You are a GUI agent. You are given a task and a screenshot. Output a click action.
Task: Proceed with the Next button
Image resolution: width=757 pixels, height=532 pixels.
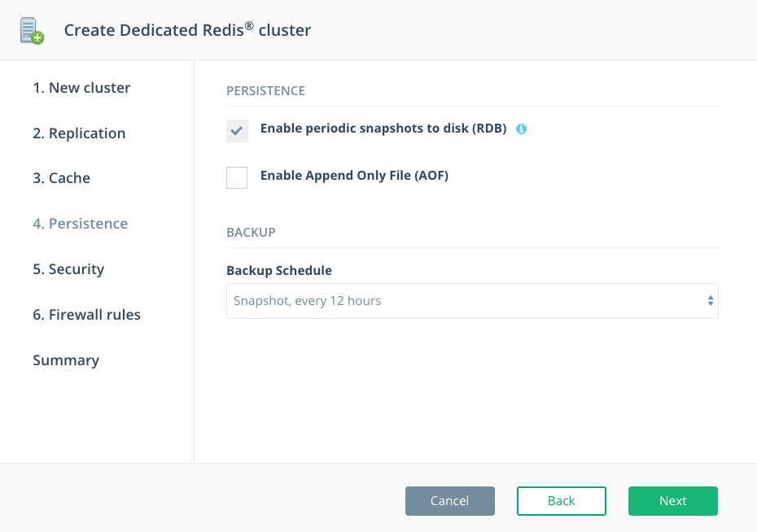[x=672, y=501]
